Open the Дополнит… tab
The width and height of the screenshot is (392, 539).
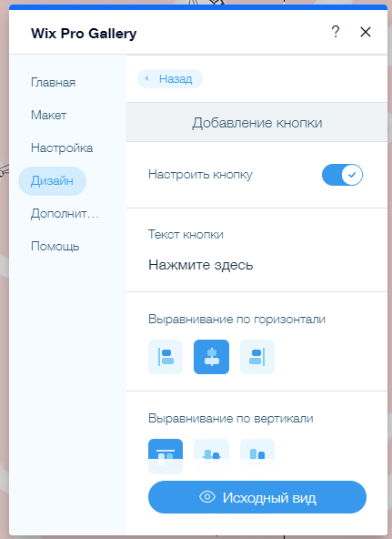click(65, 213)
